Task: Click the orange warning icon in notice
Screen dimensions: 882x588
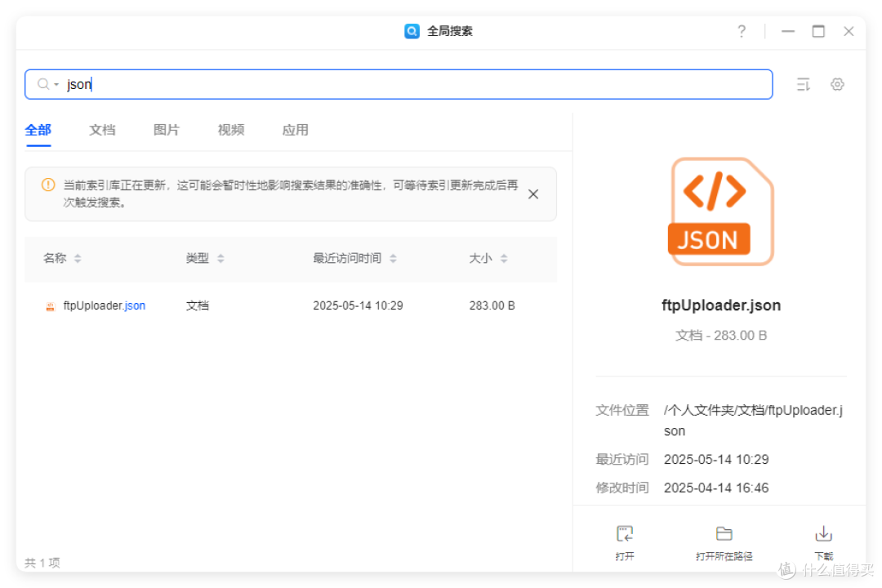Action: pyautogui.click(x=48, y=185)
